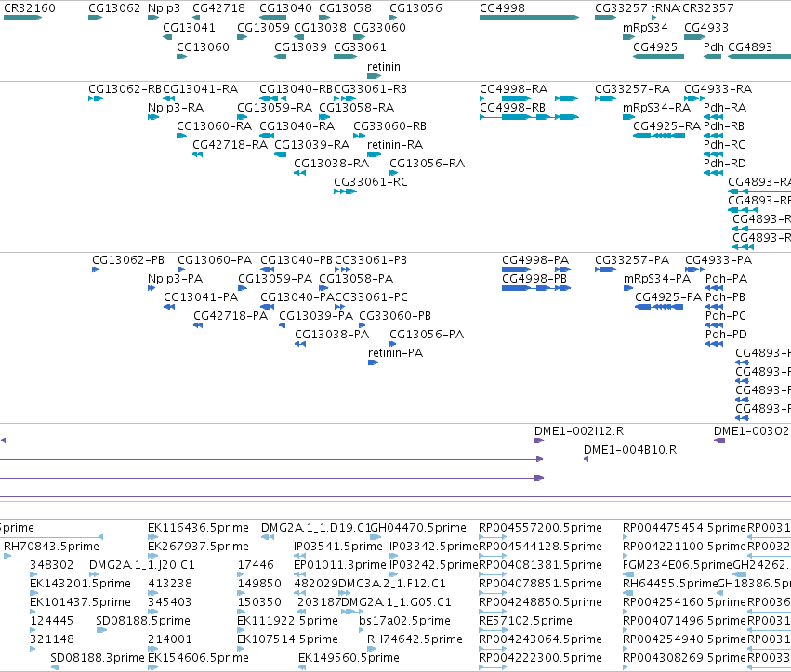The image size is (791, 672).
Task: Click the CG42718 gene label
Action: pyautogui.click(x=219, y=8)
